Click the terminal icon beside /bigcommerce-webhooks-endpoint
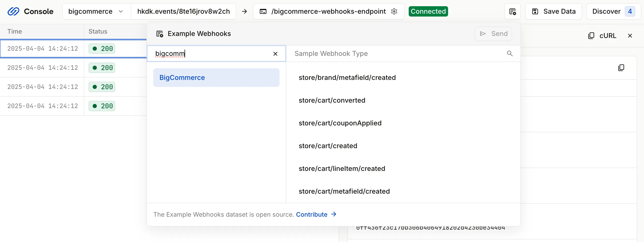644x242 pixels. point(263,11)
